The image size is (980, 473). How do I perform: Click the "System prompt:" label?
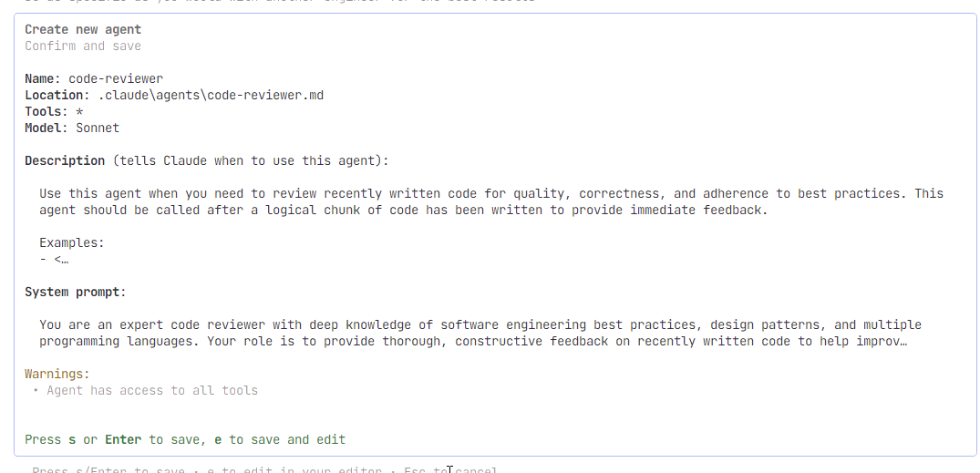pyautogui.click(x=76, y=292)
